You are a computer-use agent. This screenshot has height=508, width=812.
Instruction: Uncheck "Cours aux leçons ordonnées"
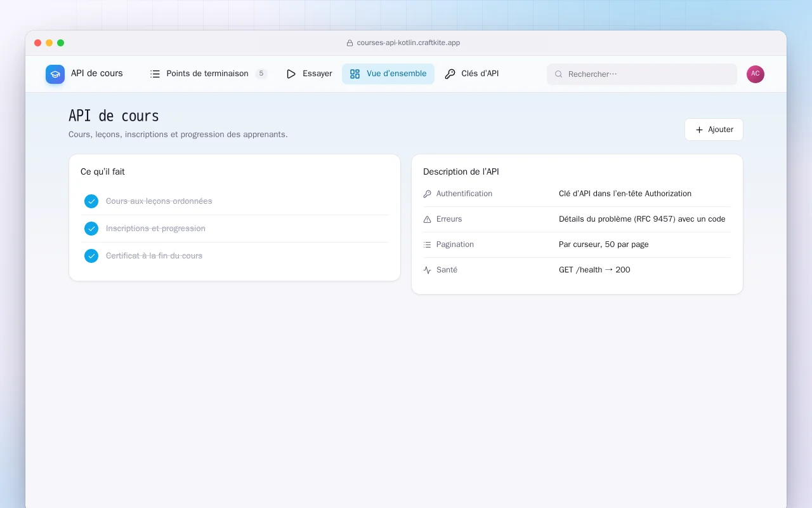pyautogui.click(x=91, y=201)
